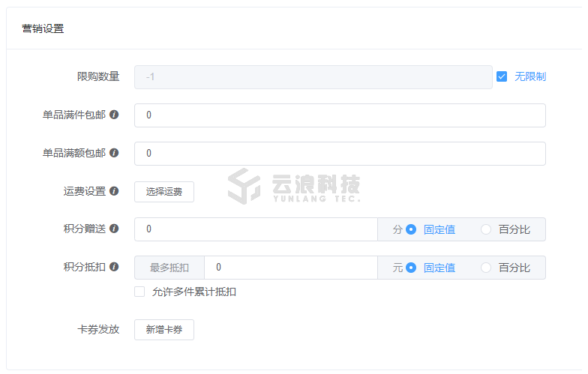Image resolution: width=588 pixels, height=374 pixels.
Task: Focus the 单品满件包邮 input field
Action: [340, 115]
